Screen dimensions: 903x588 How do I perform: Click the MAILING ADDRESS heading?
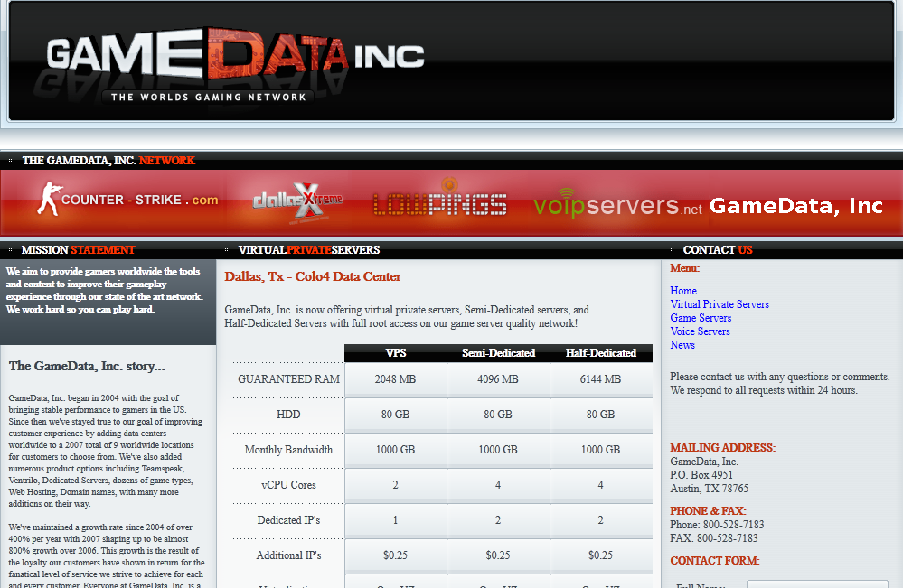click(x=723, y=448)
